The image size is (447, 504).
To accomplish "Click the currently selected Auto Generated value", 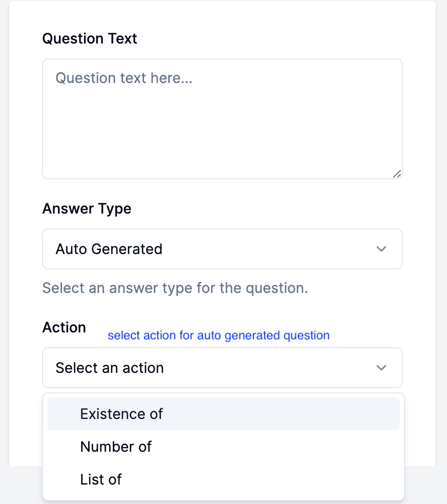I will click(x=109, y=249).
